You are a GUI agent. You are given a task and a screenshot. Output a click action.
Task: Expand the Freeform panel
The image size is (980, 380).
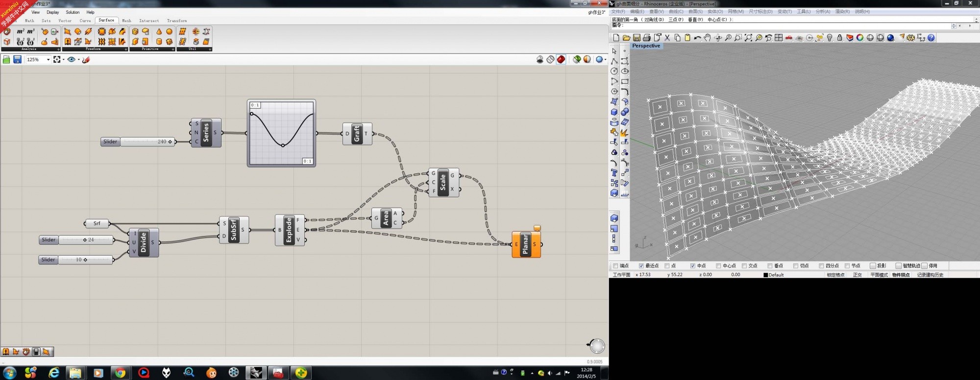click(x=125, y=49)
